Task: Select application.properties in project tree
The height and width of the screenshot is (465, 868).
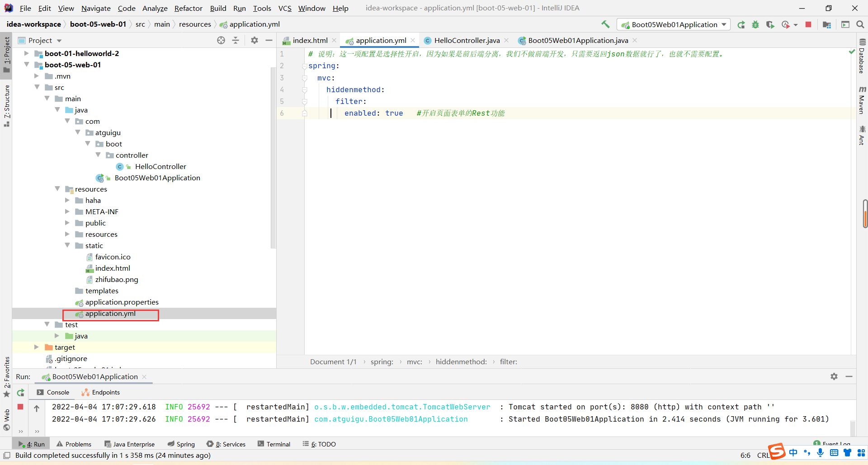Action: pyautogui.click(x=122, y=302)
